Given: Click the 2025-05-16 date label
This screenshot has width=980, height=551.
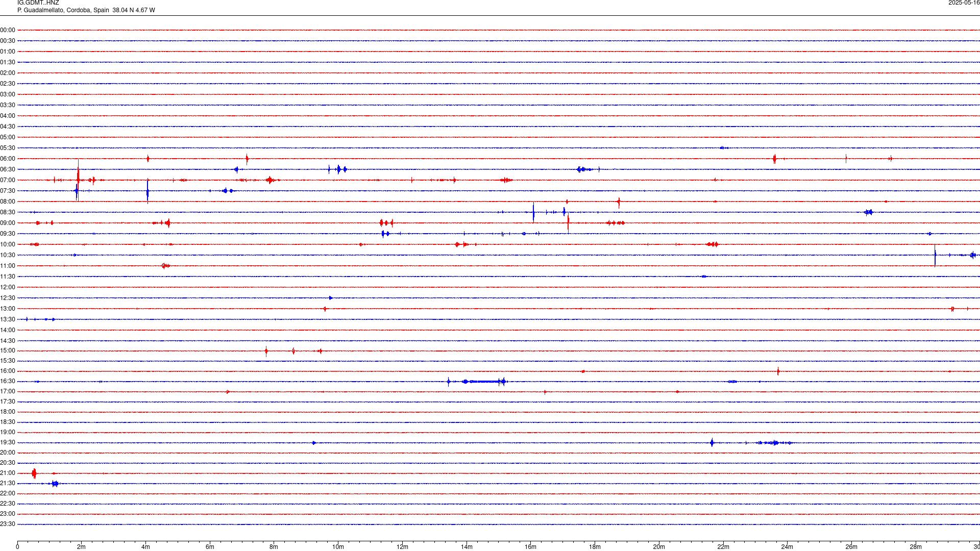Looking at the screenshot, I should coord(964,3).
